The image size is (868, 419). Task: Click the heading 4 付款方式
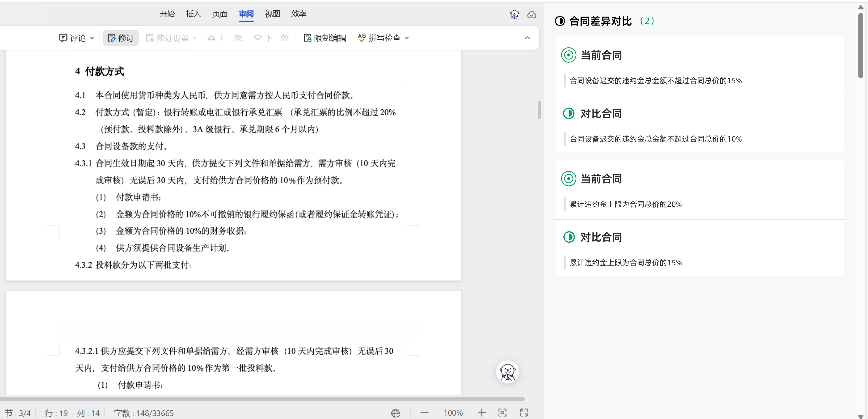point(99,71)
